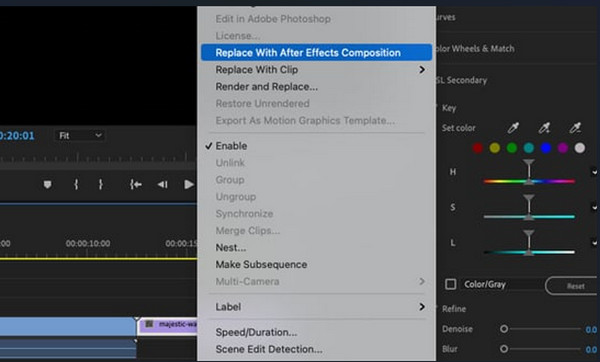The height and width of the screenshot is (362, 600).
Task: Click the Reset button
Action: pyautogui.click(x=572, y=286)
